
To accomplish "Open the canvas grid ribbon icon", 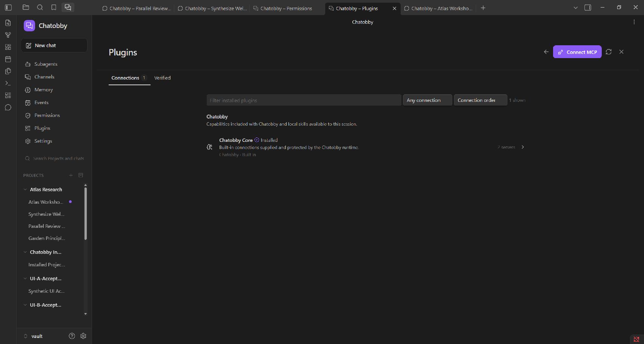I will (x=8, y=47).
